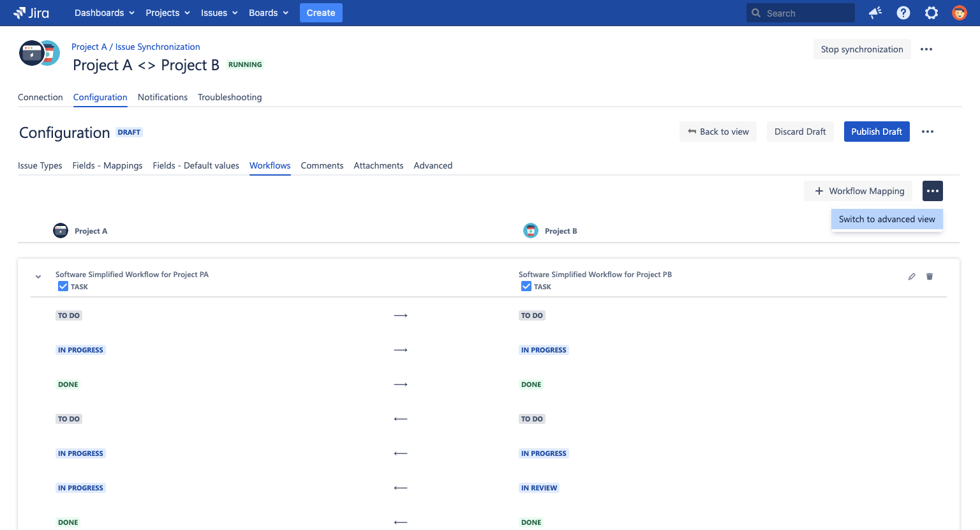Click the help question mark icon
Image resolution: width=980 pixels, height=530 pixels.
pyautogui.click(x=903, y=13)
